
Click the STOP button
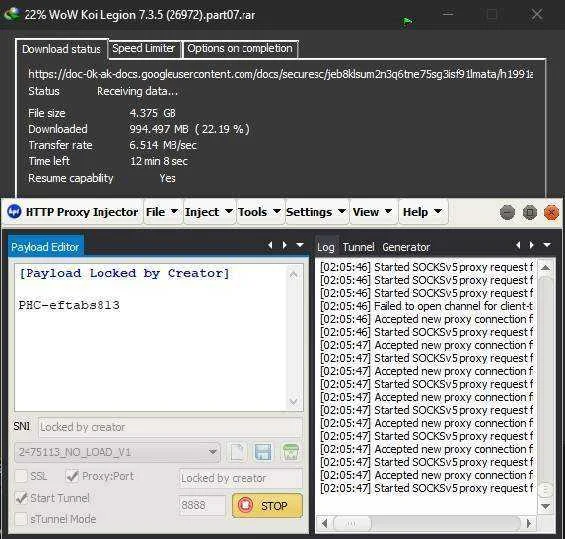[x=267, y=505]
